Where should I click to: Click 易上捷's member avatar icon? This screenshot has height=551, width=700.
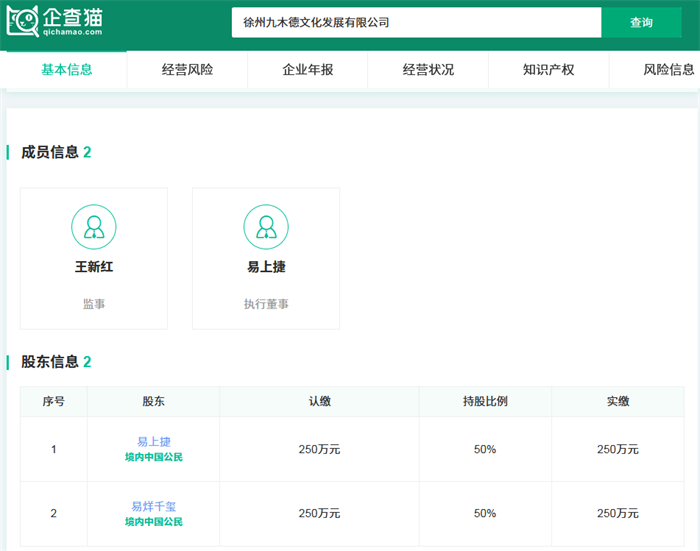266,227
